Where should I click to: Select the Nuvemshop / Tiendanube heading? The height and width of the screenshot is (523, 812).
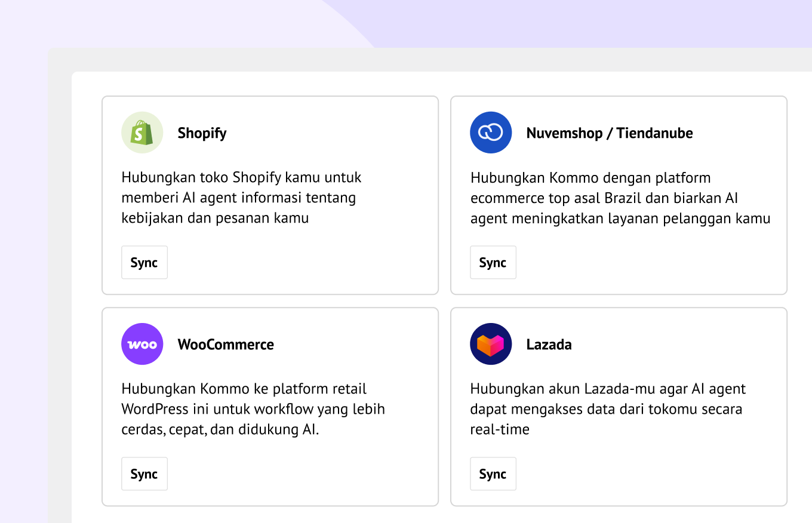(x=610, y=133)
